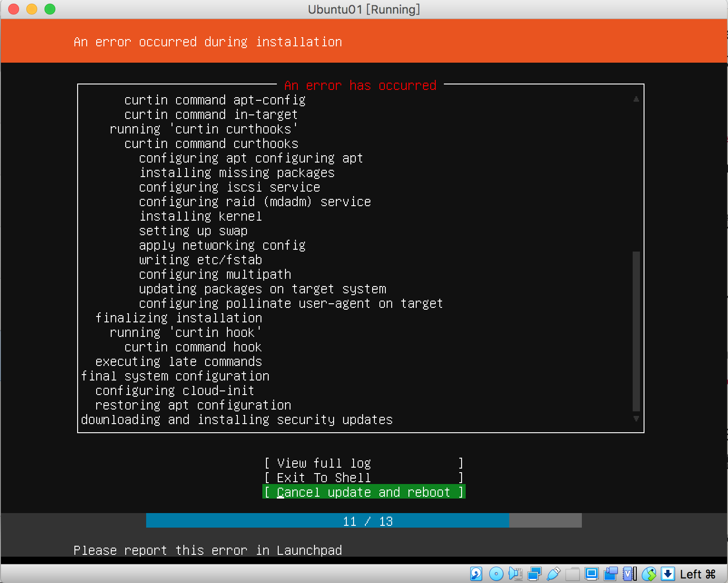728x583 pixels.
Task: Click the log panel scrollbar thumb
Action: 636,331
